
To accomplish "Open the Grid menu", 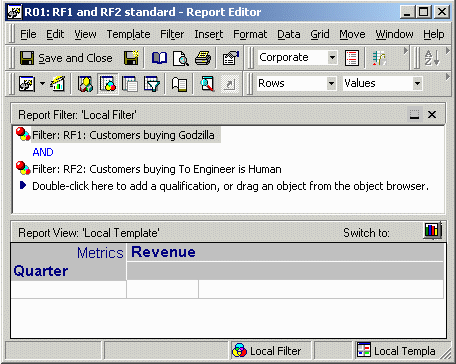I will pyautogui.click(x=320, y=34).
